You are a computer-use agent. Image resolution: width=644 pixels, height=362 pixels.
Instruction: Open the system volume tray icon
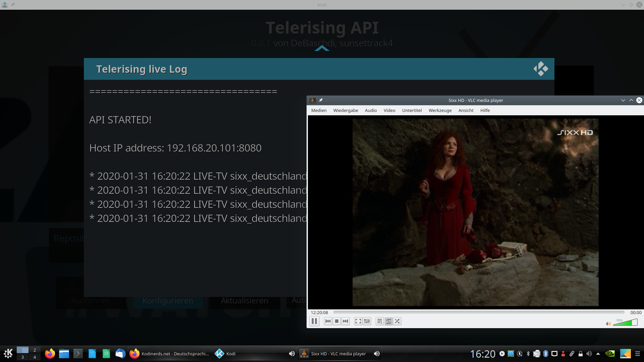click(589, 354)
